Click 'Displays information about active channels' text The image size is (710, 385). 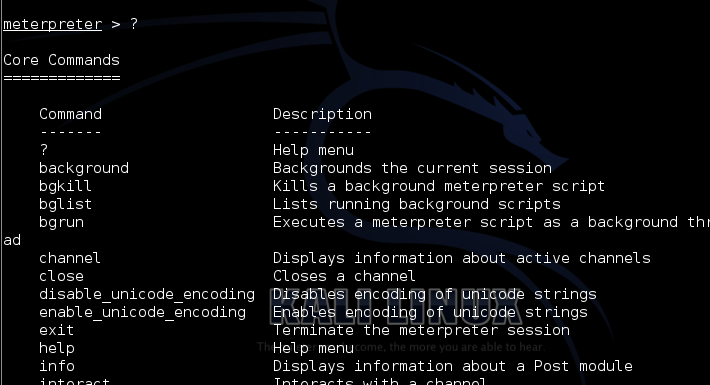(462, 258)
